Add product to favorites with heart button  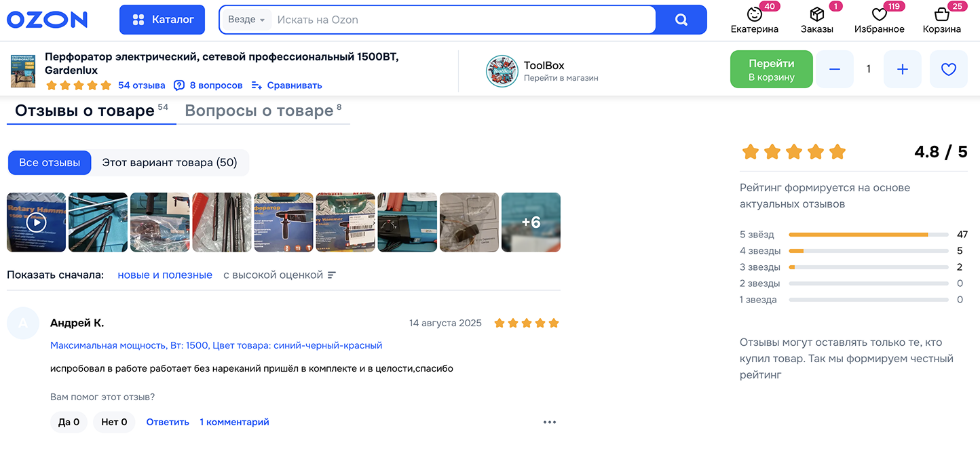949,69
